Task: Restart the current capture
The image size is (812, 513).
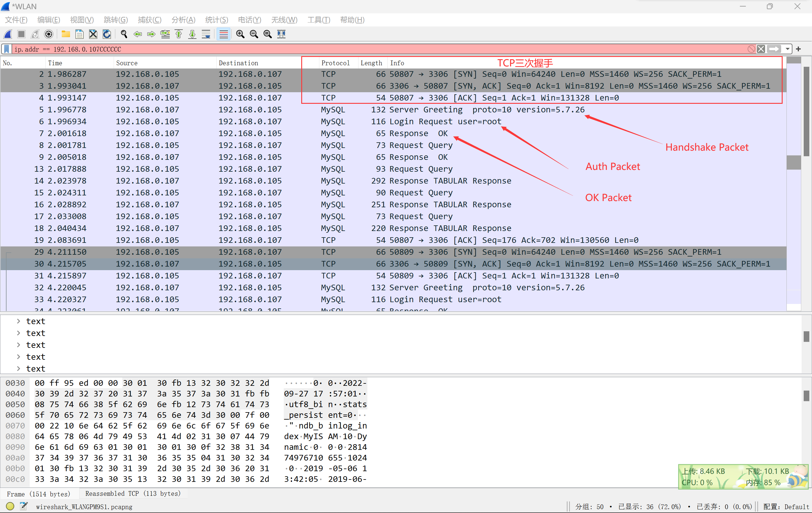Action: [x=35, y=34]
